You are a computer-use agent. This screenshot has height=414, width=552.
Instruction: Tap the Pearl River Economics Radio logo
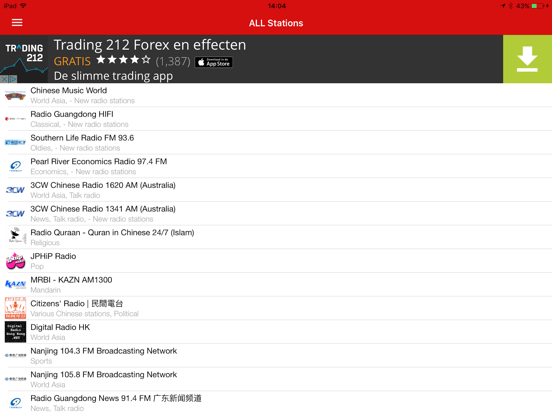point(15,166)
